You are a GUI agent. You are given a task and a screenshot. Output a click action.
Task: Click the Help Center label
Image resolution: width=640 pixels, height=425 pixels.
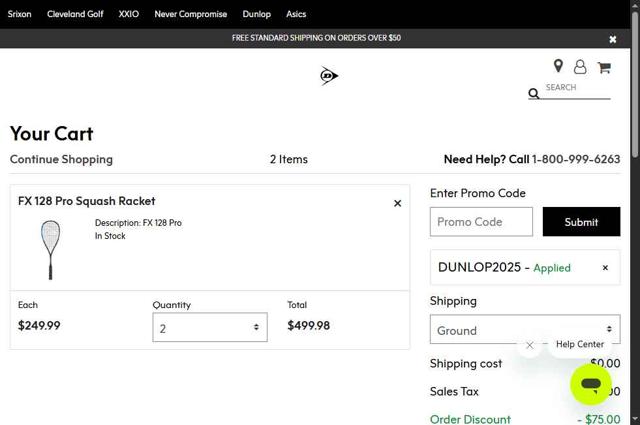point(580,344)
